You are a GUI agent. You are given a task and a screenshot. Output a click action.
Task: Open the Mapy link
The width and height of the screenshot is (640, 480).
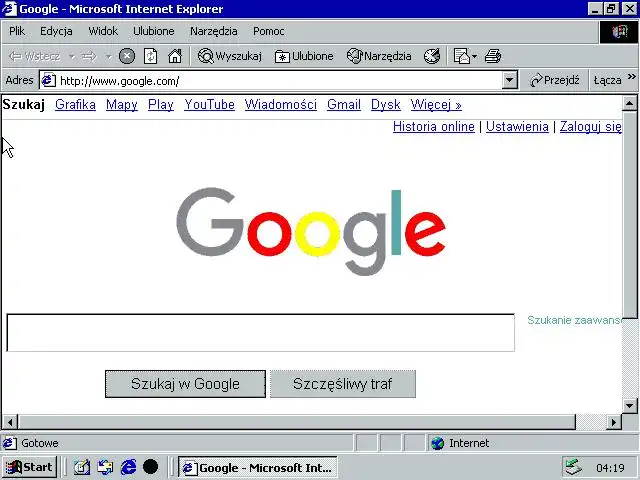coord(122,105)
